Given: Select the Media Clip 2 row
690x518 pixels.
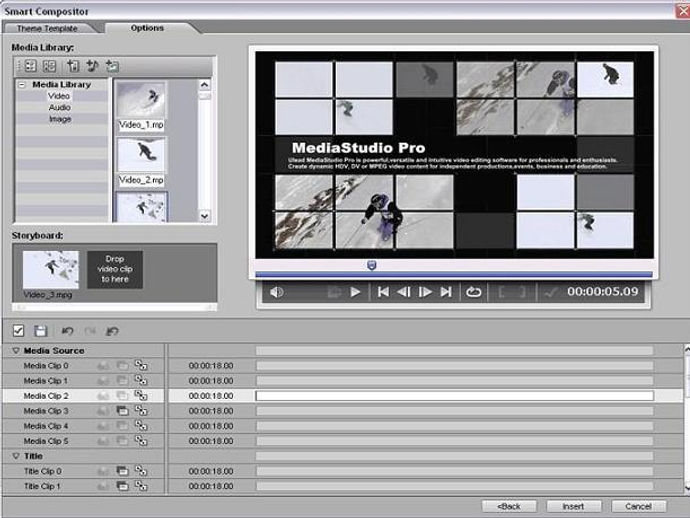Looking at the screenshot, I should click(x=343, y=396).
